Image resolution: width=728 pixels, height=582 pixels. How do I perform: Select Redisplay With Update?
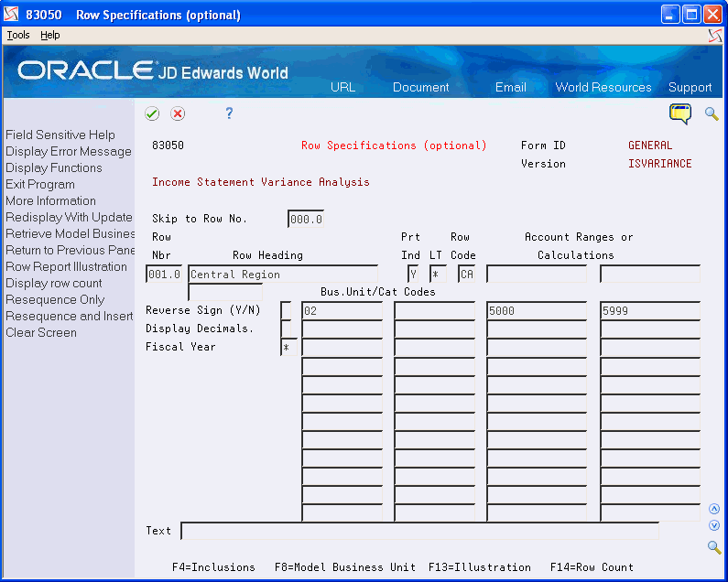pyautogui.click(x=69, y=218)
